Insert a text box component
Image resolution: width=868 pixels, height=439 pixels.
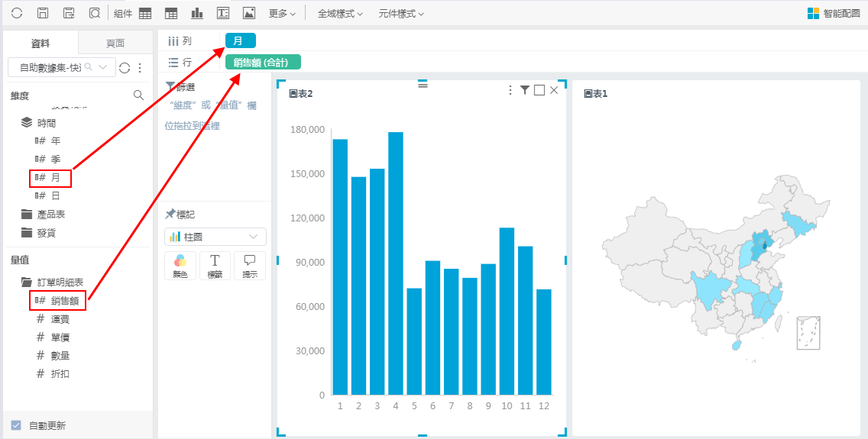tap(223, 13)
